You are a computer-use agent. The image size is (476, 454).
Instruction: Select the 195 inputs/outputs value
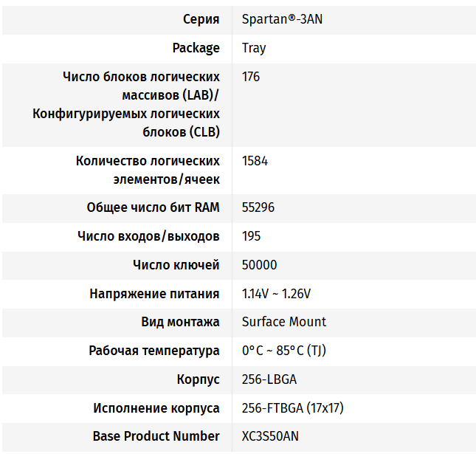click(x=251, y=236)
